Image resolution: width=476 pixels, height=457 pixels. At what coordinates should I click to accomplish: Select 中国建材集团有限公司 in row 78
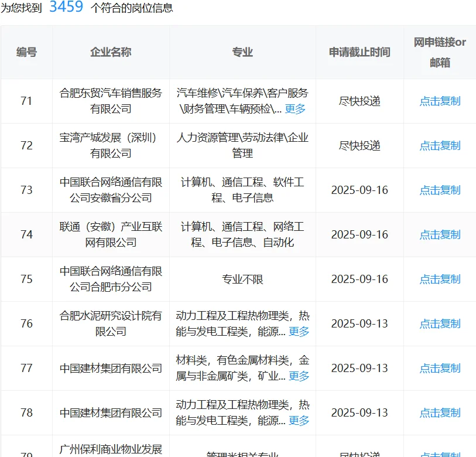(111, 412)
